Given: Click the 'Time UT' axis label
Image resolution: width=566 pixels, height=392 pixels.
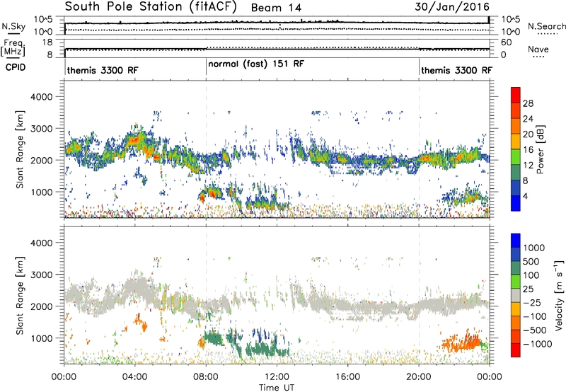Looking at the screenshot, I should (x=277, y=388).
